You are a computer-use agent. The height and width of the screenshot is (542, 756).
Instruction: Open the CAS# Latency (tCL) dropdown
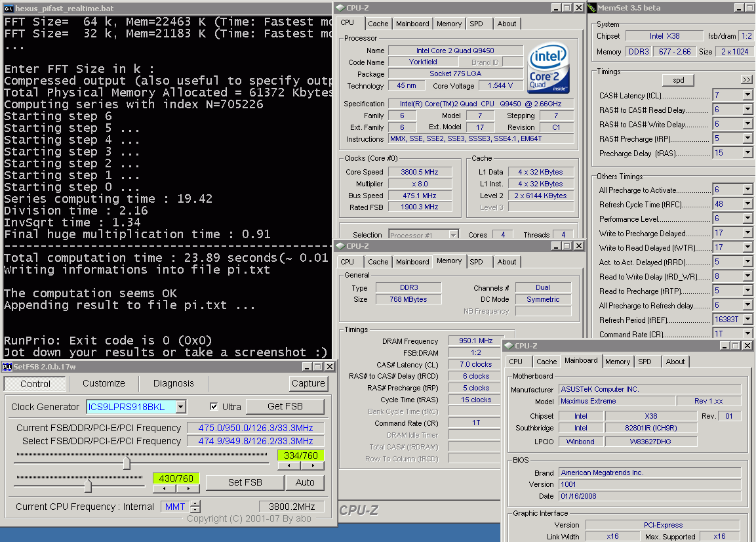click(x=747, y=95)
